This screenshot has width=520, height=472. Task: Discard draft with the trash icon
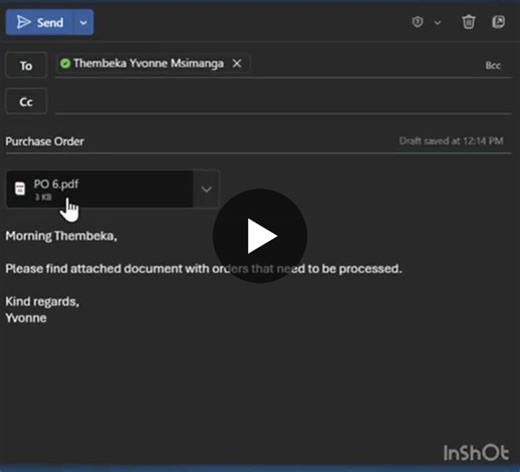[468, 22]
